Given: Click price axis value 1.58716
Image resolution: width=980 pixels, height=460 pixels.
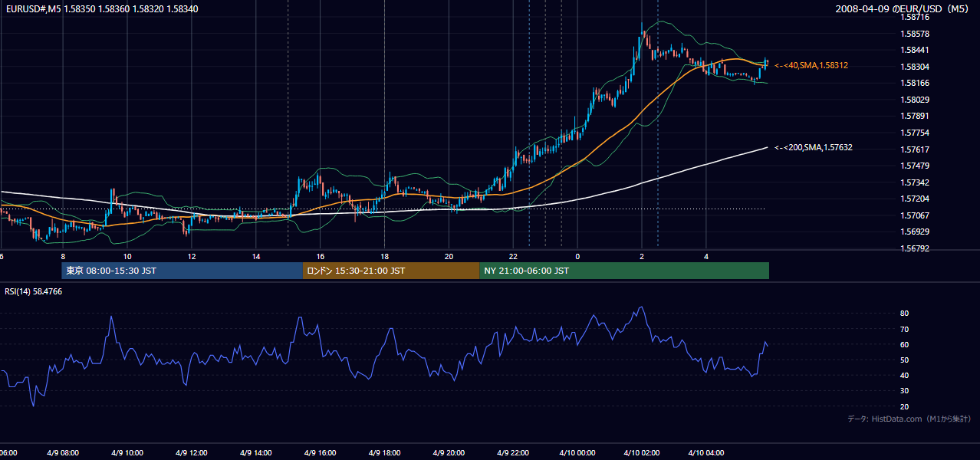Looking at the screenshot, I should [x=916, y=17].
